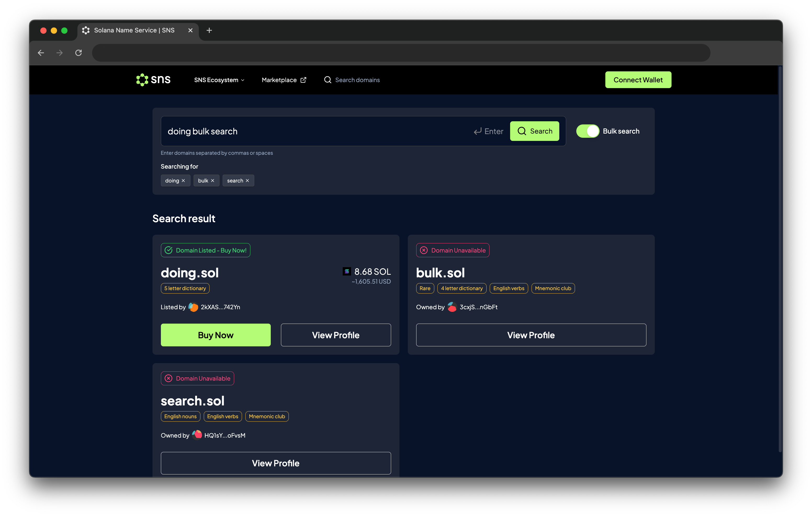812x516 pixels.
Task: Reload the page with the refresh icon
Action: click(x=78, y=53)
